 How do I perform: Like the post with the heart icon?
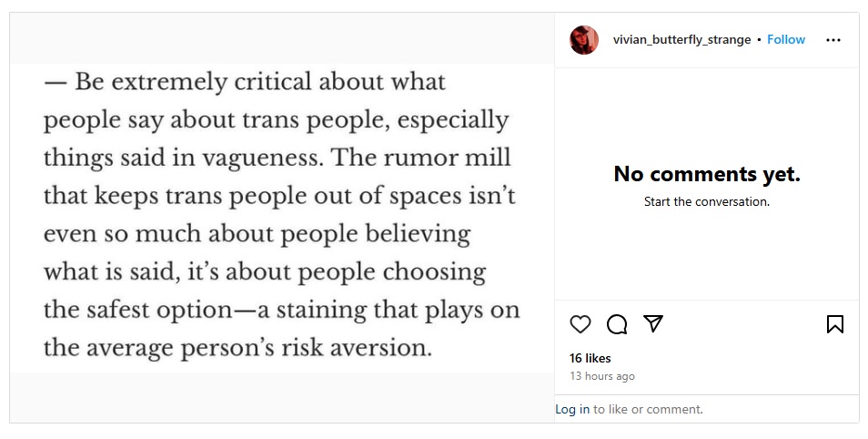click(x=580, y=324)
